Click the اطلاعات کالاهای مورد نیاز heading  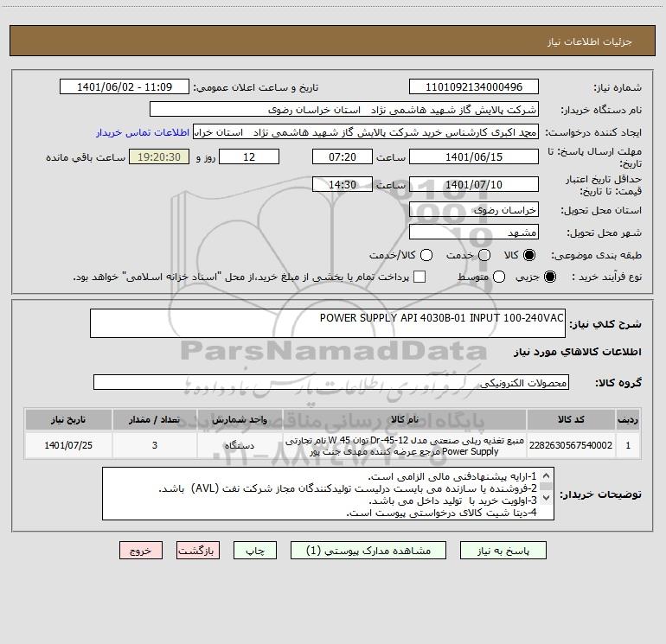point(578,352)
